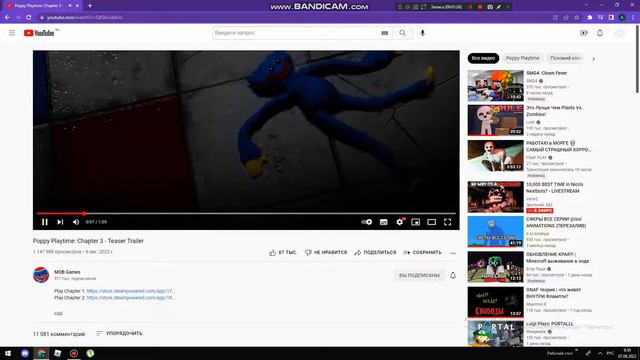Open Bandicam drawing pencil tool
This screenshot has width=640, height=360.
[x=499, y=7]
